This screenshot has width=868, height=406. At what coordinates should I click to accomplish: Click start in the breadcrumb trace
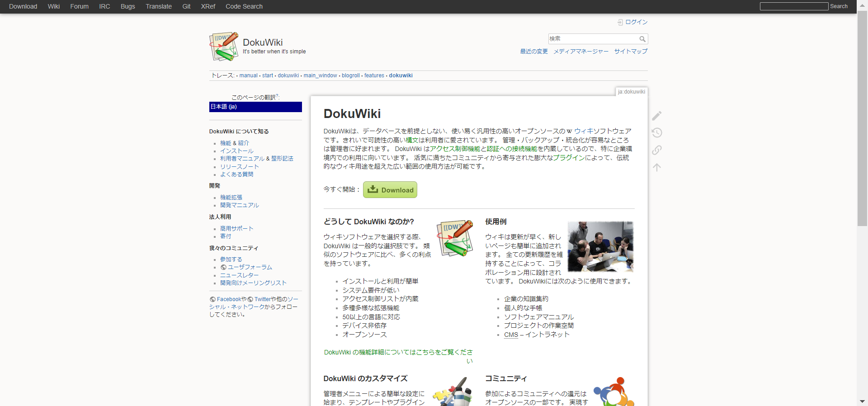coord(268,76)
